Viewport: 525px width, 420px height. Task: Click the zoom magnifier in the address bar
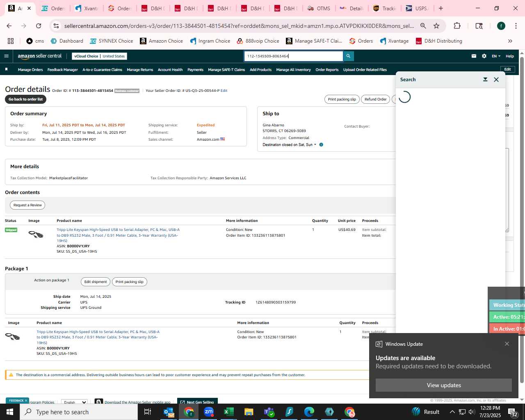[423, 26]
